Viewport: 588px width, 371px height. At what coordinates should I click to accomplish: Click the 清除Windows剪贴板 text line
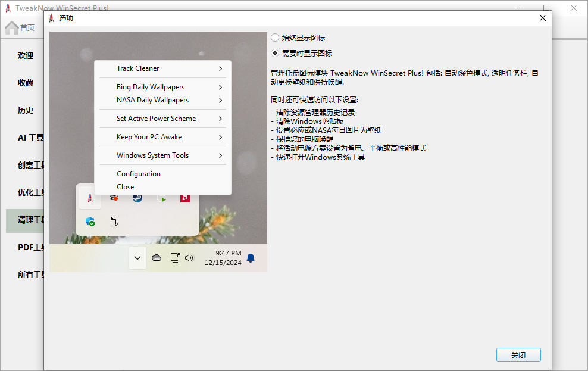pyautogui.click(x=307, y=121)
